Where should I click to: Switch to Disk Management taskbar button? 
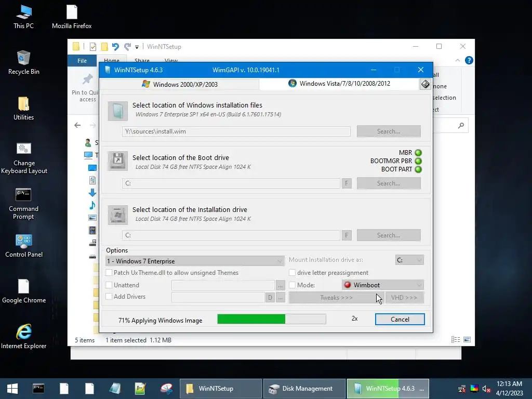pos(304,389)
